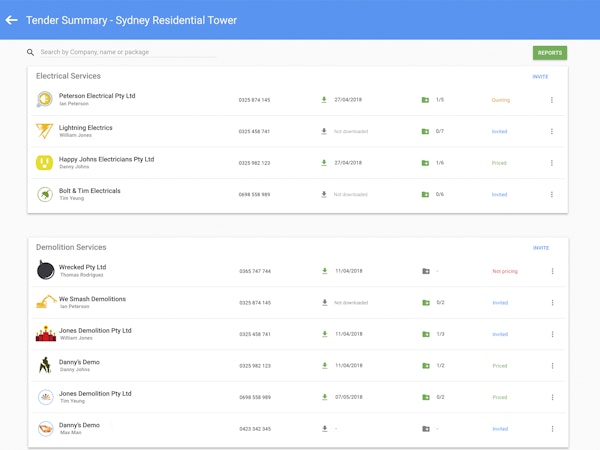
Task: Click Danny's Demo Max Man download icon
Action: (x=324, y=428)
